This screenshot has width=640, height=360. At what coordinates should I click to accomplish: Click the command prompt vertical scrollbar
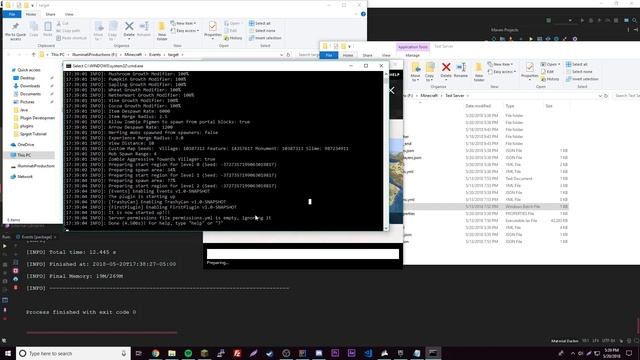tap(386, 151)
